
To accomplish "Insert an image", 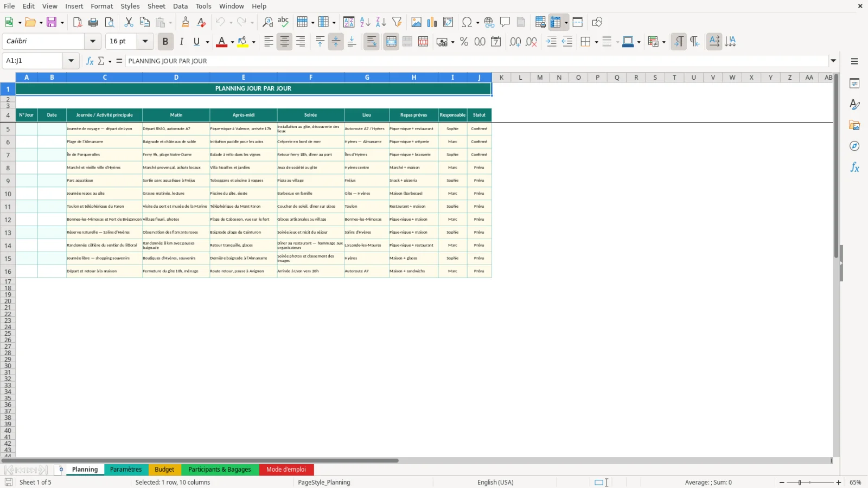I will click(x=416, y=22).
